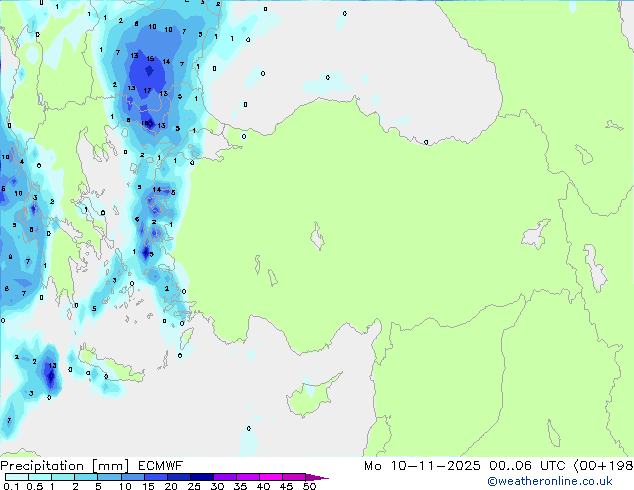Click the legend label '0.1'
Screen dimensions: 634x490
pyautogui.click(x=11, y=486)
